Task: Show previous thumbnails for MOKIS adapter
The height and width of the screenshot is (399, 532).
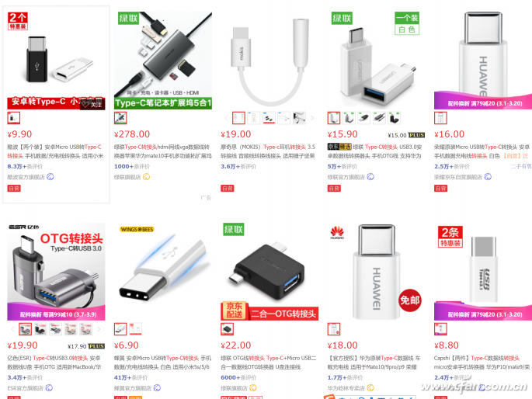Action: tap(226, 118)
